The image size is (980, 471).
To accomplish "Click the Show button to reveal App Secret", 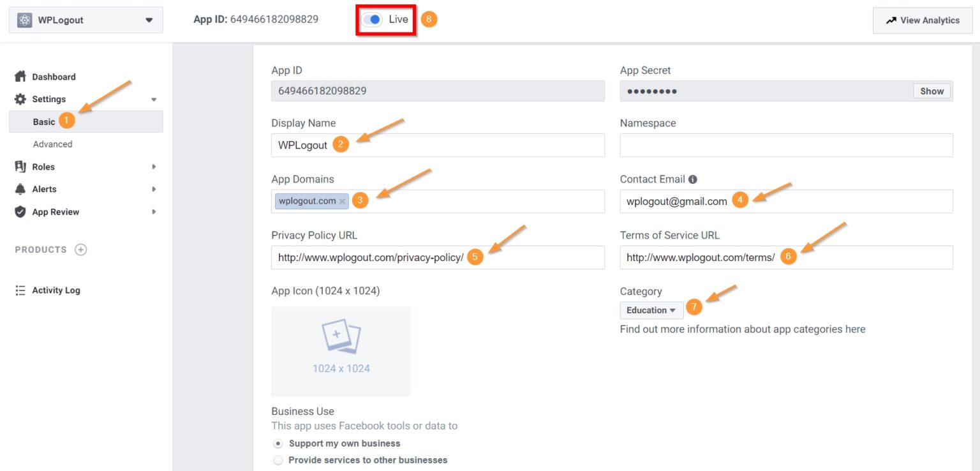I will [x=931, y=91].
